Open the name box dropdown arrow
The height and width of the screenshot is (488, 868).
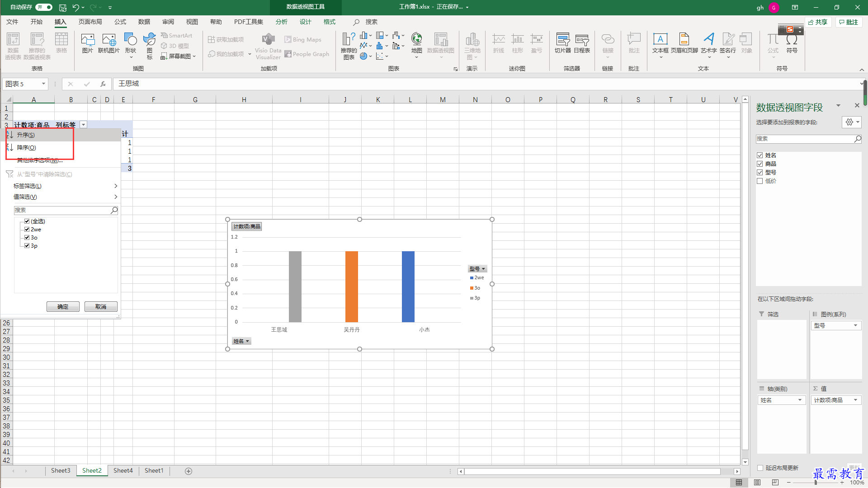pyautogui.click(x=43, y=84)
